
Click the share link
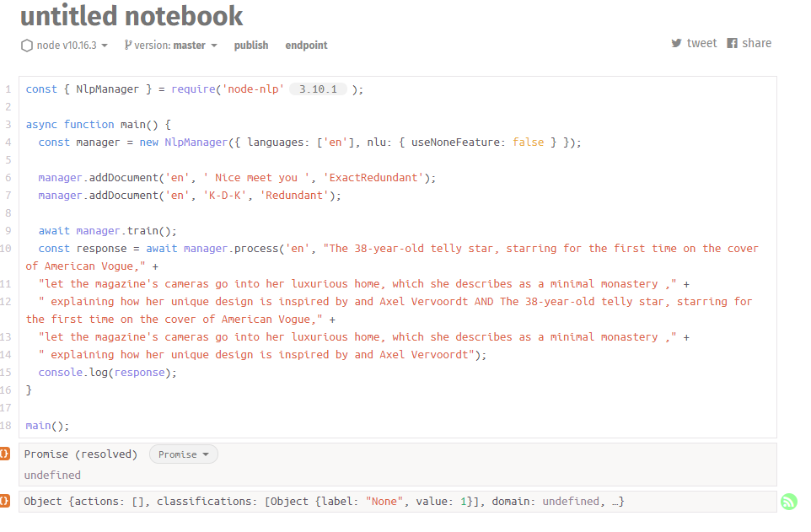[x=758, y=42]
